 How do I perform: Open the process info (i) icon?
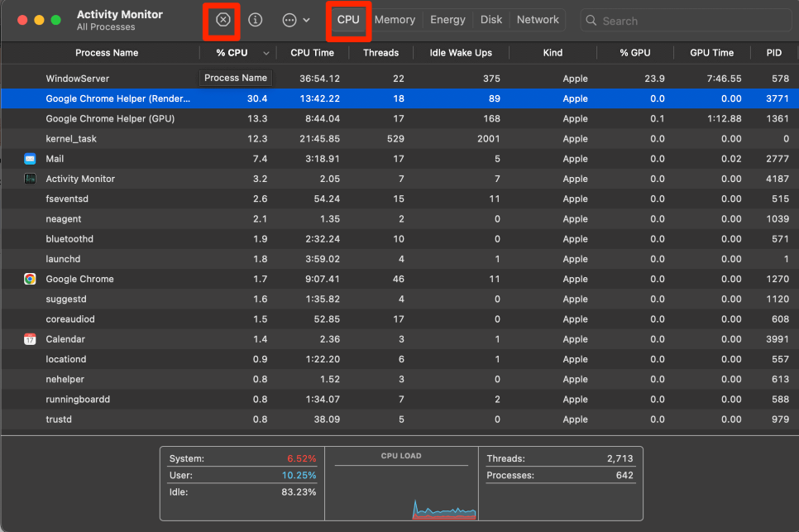coord(256,20)
